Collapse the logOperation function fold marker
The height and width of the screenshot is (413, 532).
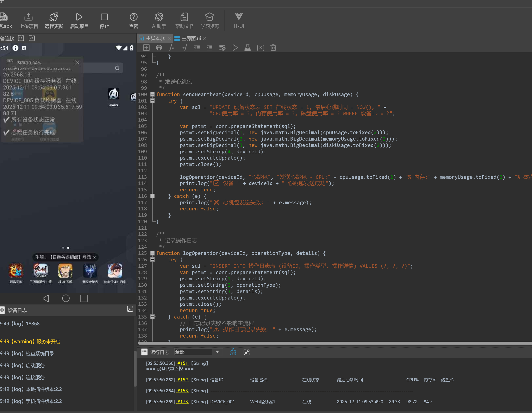152,253
